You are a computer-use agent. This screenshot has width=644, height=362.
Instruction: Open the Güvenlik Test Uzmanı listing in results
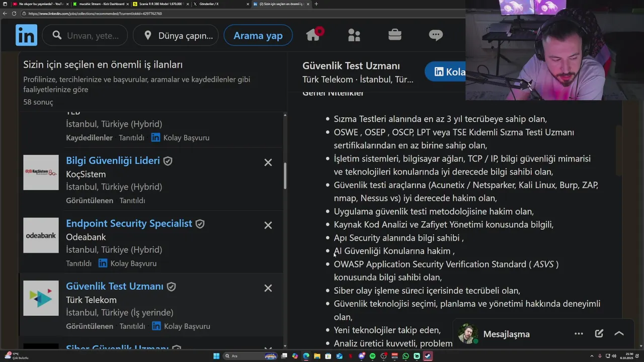pos(115,286)
